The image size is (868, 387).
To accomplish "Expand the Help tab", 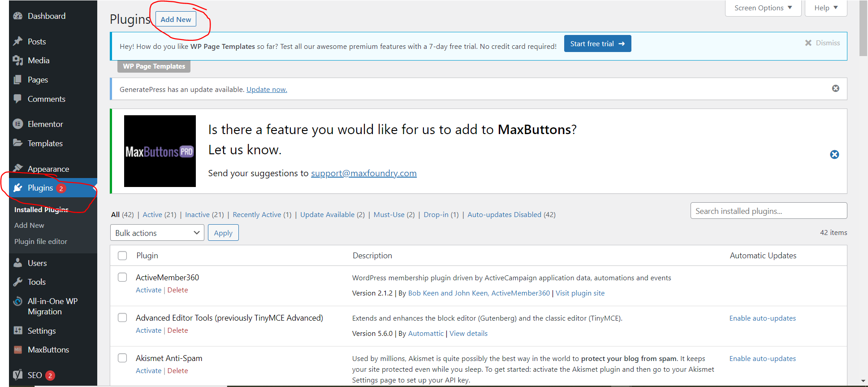I will (825, 8).
